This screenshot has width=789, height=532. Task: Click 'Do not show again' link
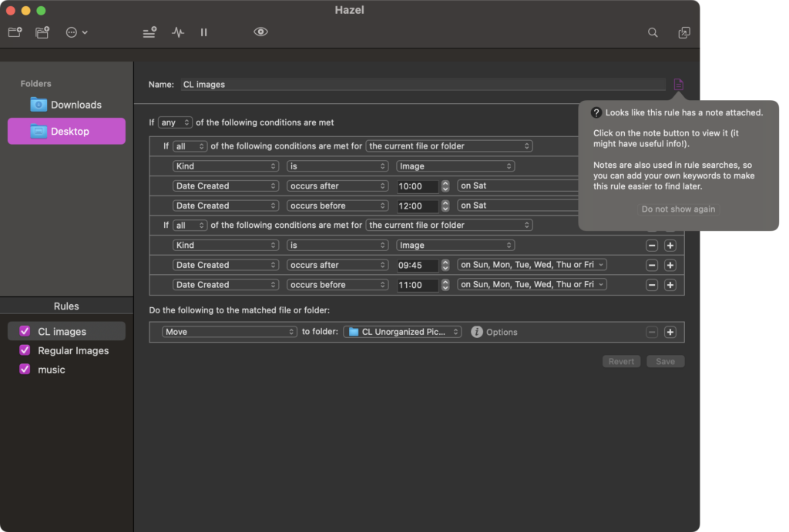(678, 209)
